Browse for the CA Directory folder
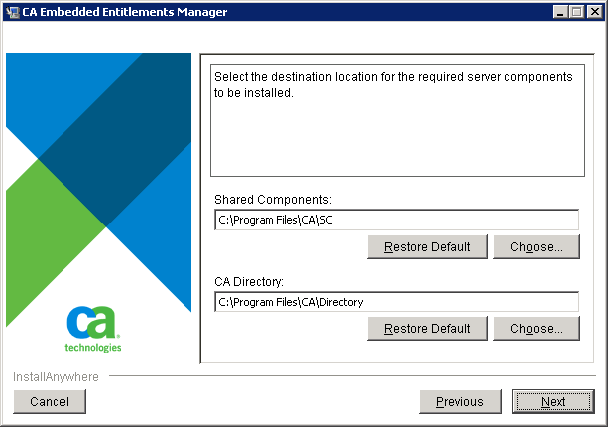The width and height of the screenshot is (608, 427). (536, 328)
